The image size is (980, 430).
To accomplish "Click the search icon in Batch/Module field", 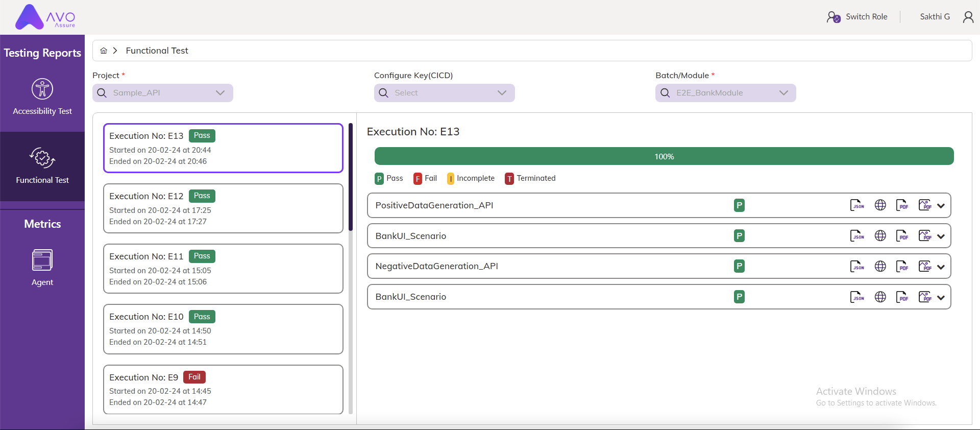I will [665, 93].
